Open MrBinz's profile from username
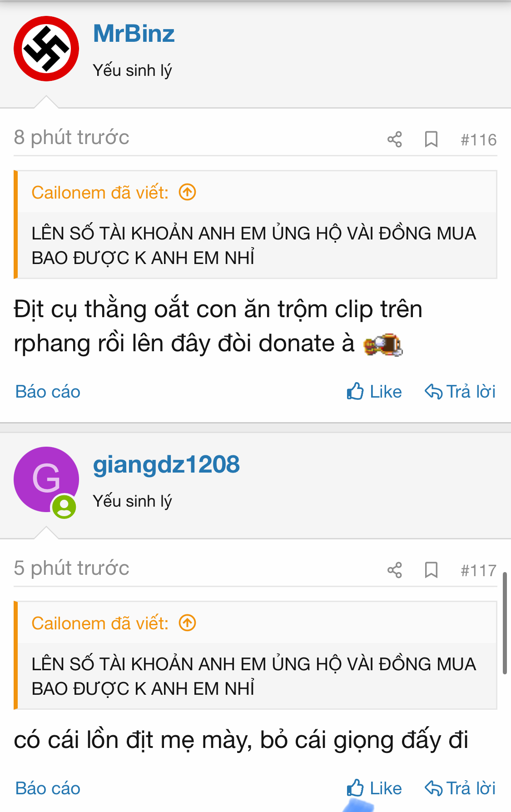This screenshot has width=511, height=812. [x=134, y=34]
